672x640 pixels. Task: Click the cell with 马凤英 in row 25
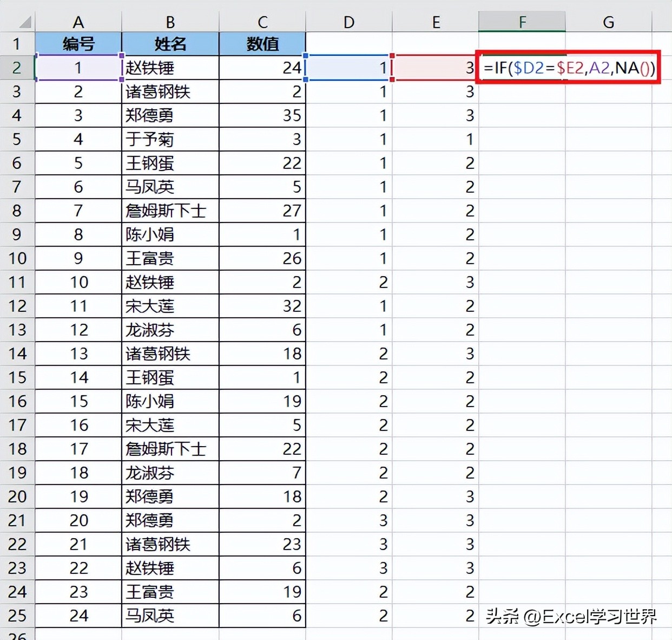tap(170, 616)
